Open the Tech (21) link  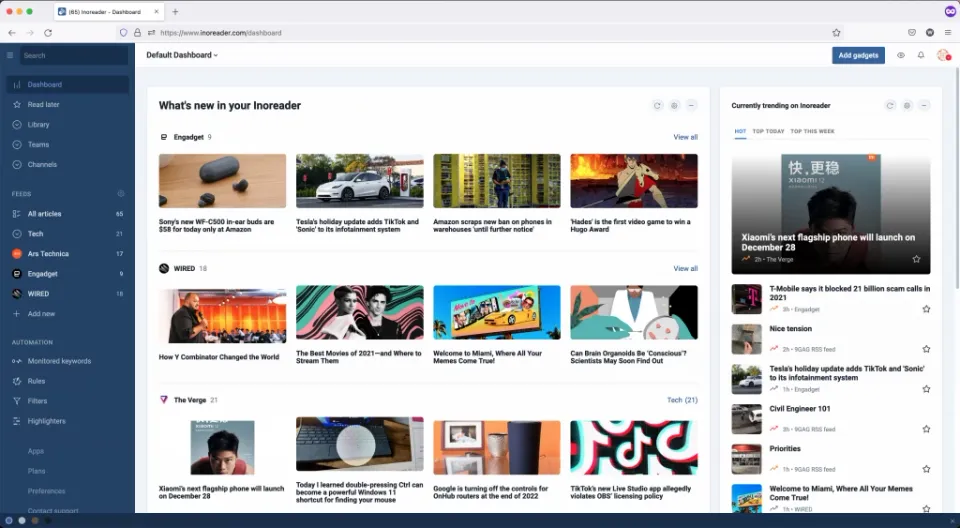coord(682,400)
